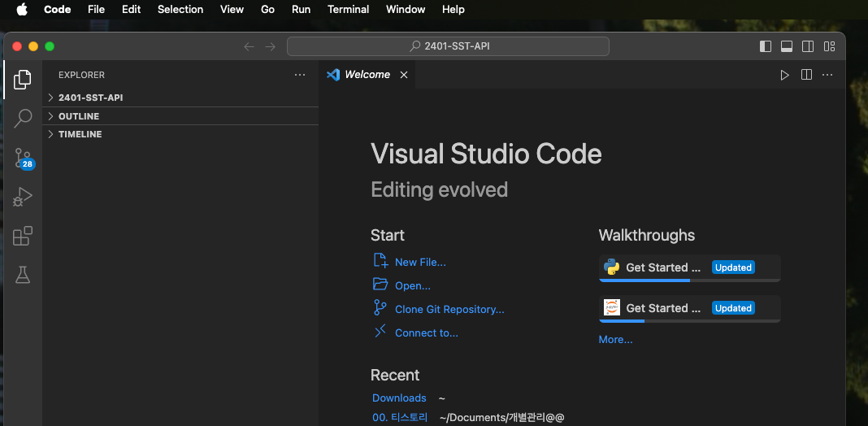Click the Visual Studio Code heading
The width and height of the screenshot is (868, 426).
coord(486,154)
